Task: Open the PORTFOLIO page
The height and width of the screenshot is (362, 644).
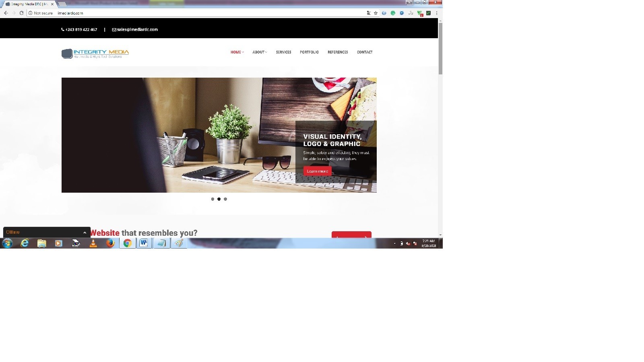Action: pyautogui.click(x=309, y=52)
